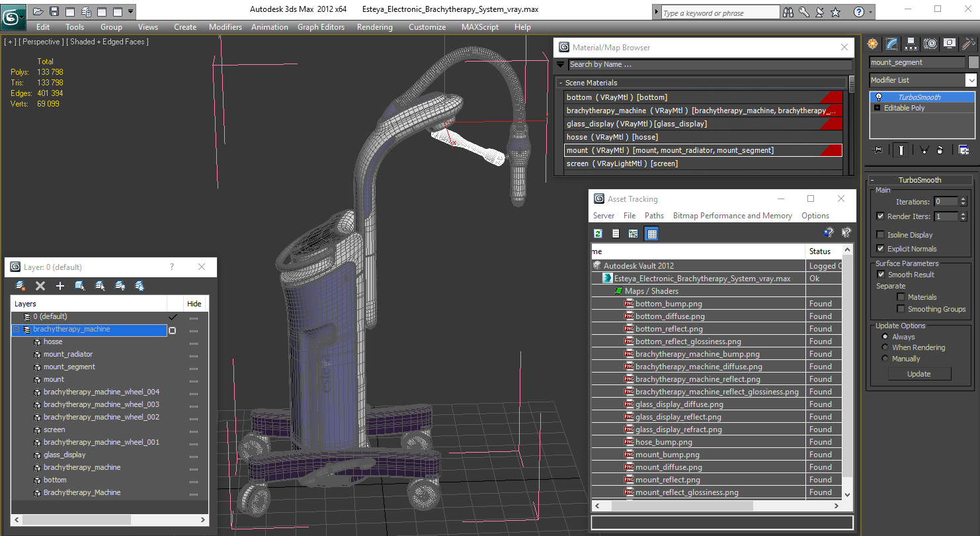Open the Create command panel tab
Image resolution: width=980 pixels, height=536 pixels.
[x=873, y=44]
